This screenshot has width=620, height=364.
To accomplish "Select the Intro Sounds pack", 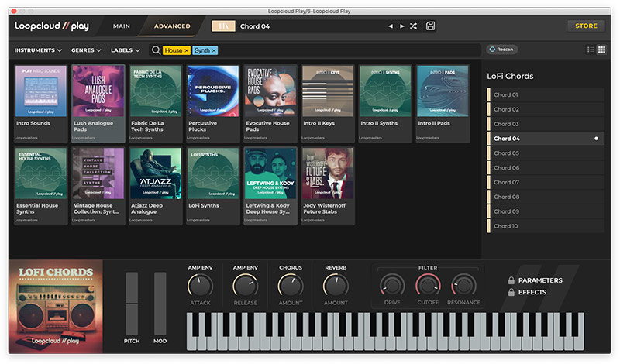I will click(41, 103).
